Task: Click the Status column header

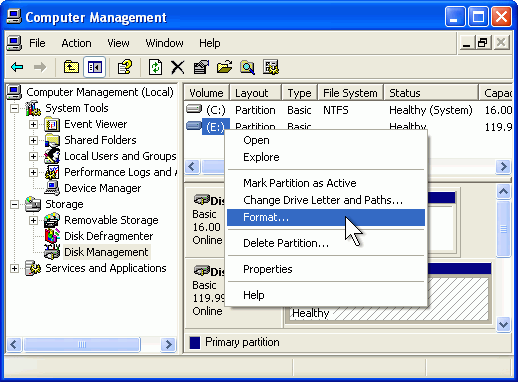Action: tap(431, 93)
